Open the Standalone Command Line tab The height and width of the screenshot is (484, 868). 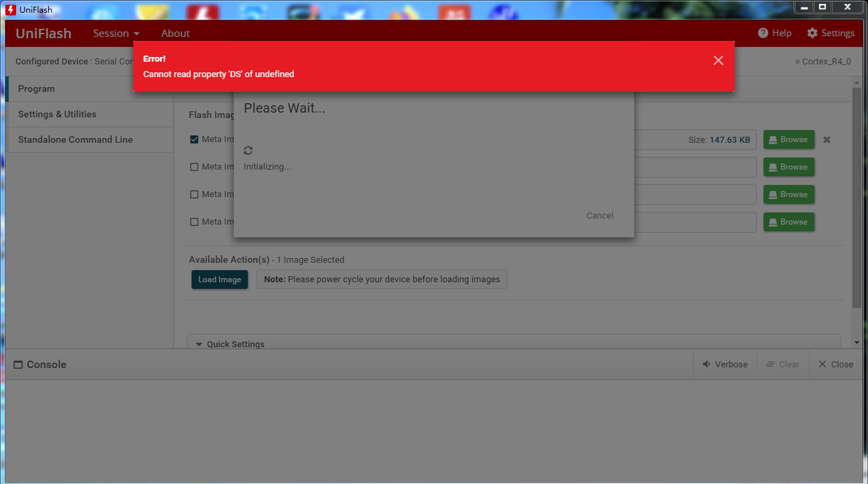(x=89, y=140)
